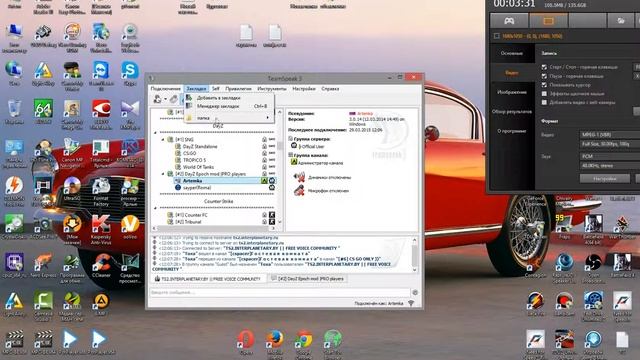Open the Kaspersky Anti-Virus shortcut
The width and height of the screenshot is (640, 360).
(x=101, y=229)
